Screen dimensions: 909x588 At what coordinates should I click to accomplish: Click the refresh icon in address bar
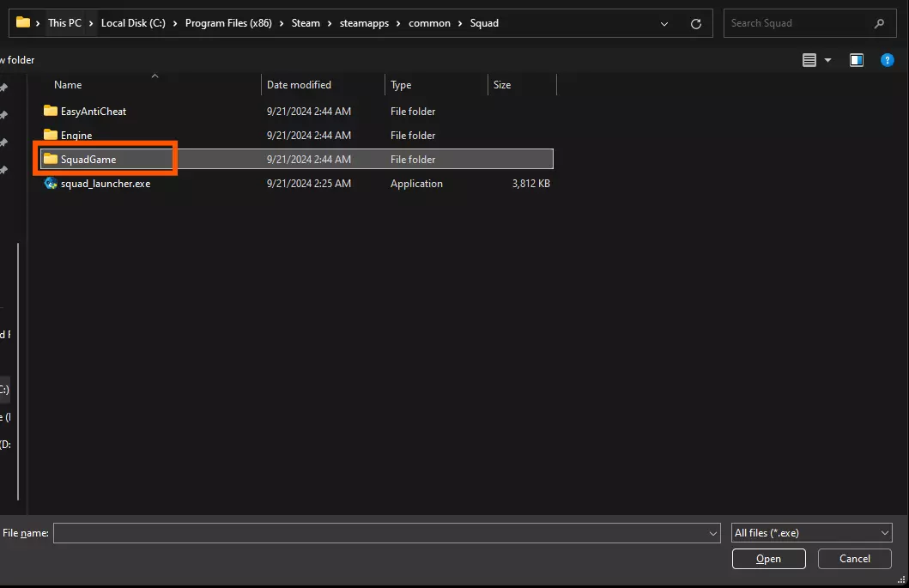coord(695,24)
